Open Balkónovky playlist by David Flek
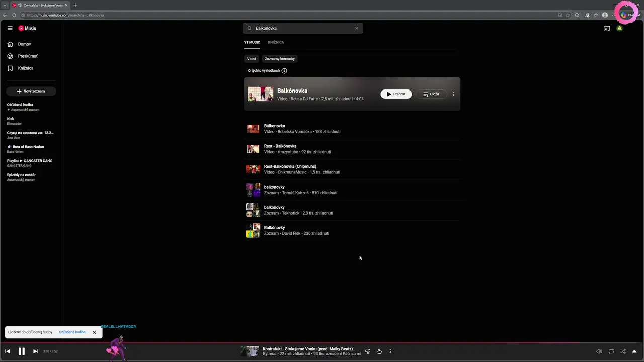 click(352, 230)
